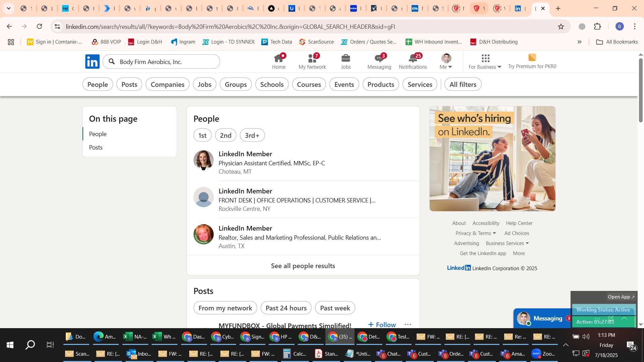The height and width of the screenshot is (362, 644).
Task: Open Chrome three-dot menu
Action: 635,26
